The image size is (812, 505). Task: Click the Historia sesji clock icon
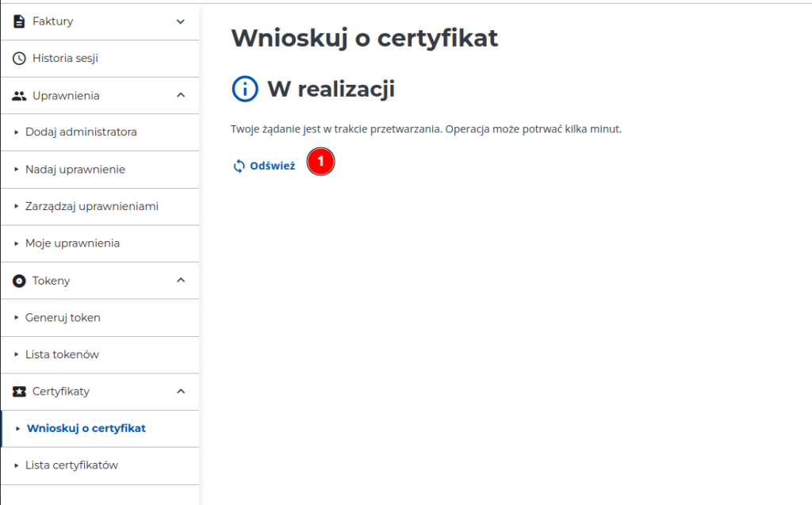[x=20, y=59]
